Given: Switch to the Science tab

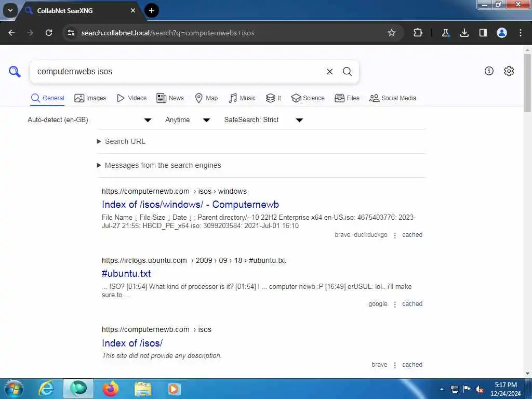Looking at the screenshot, I should pos(308,98).
